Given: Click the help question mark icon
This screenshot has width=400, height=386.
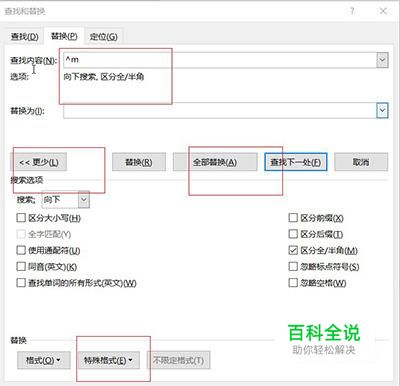Looking at the screenshot, I should tap(352, 11).
